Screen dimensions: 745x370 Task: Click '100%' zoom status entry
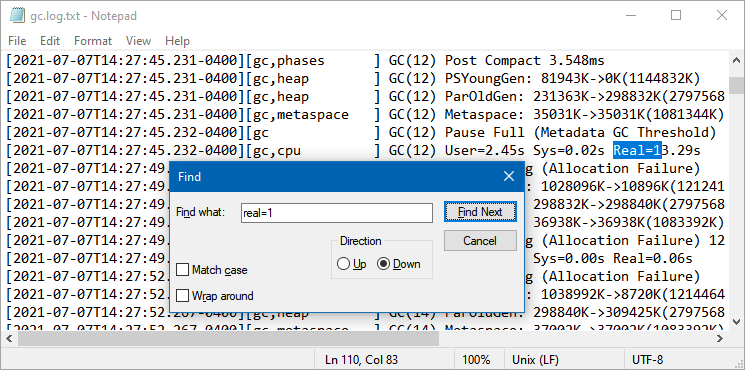(476, 360)
